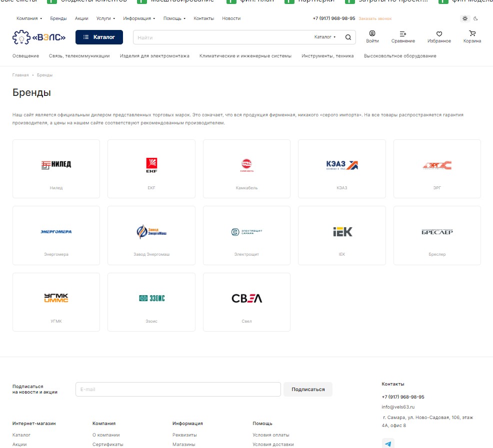The image size is (493, 448).
Task: Open Новости in the top menu
Action: tap(231, 18)
